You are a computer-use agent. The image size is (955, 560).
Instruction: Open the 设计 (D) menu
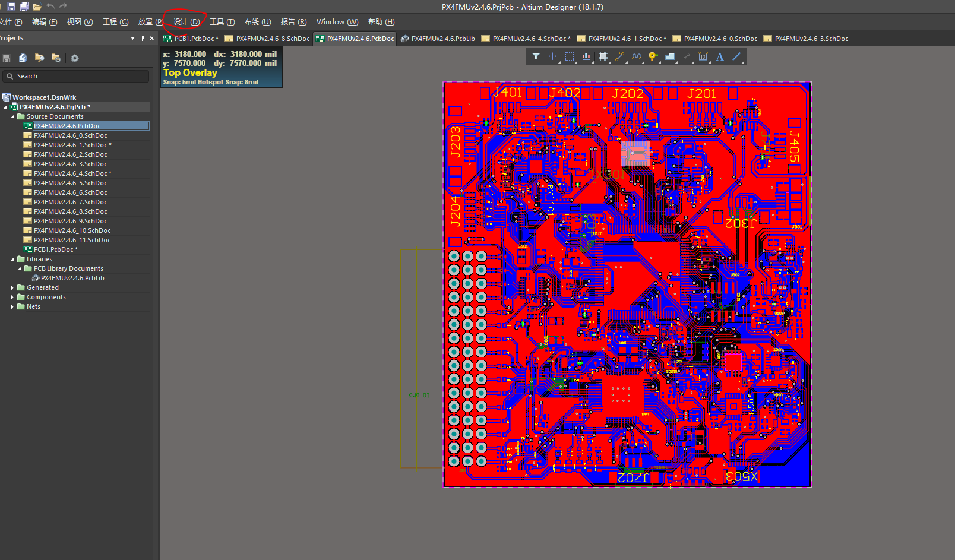(186, 22)
